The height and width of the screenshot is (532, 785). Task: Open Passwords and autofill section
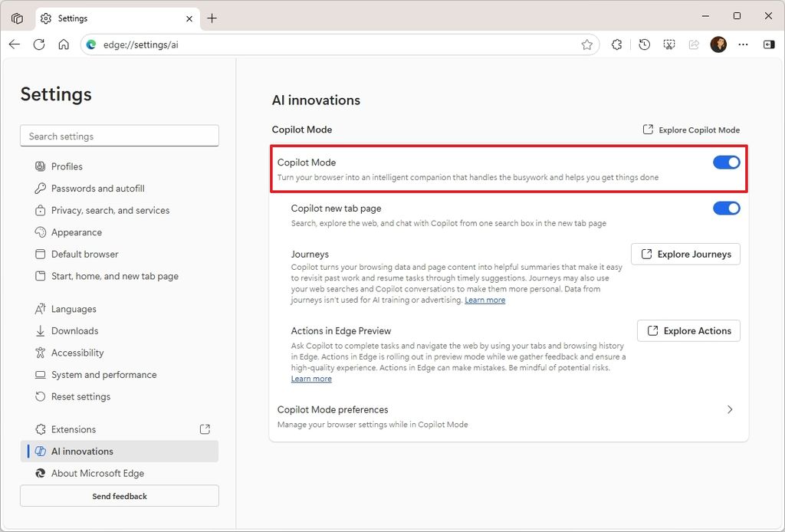pyautogui.click(x=119, y=188)
